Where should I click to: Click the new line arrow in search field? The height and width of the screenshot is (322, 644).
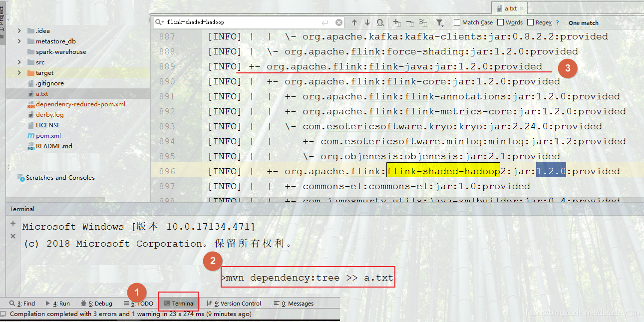pyautogui.click(x=325, y=22)
